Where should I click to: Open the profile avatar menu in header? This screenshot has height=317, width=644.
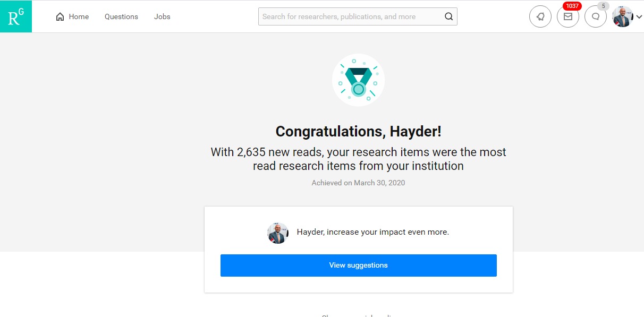pos(623,16)
